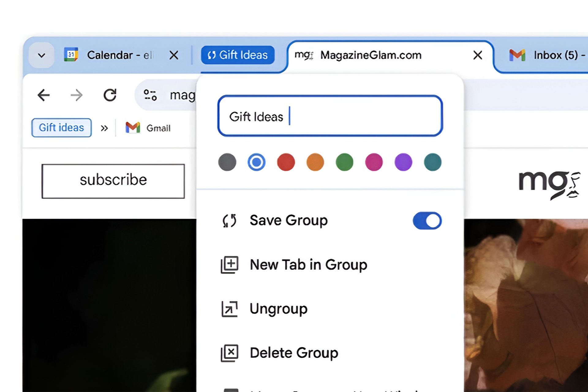
Task: Click the Gmail bookmark link
Action: click(x=148, y=128)
